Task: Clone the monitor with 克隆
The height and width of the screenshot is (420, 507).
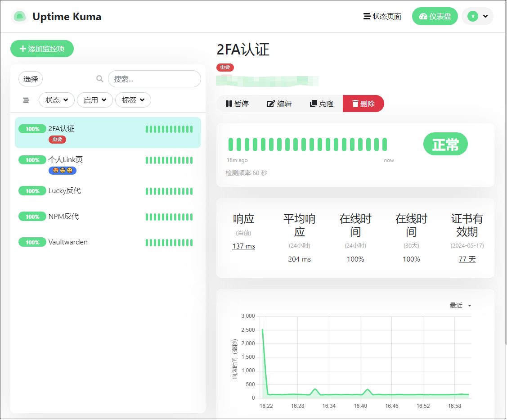Action: 322,104
